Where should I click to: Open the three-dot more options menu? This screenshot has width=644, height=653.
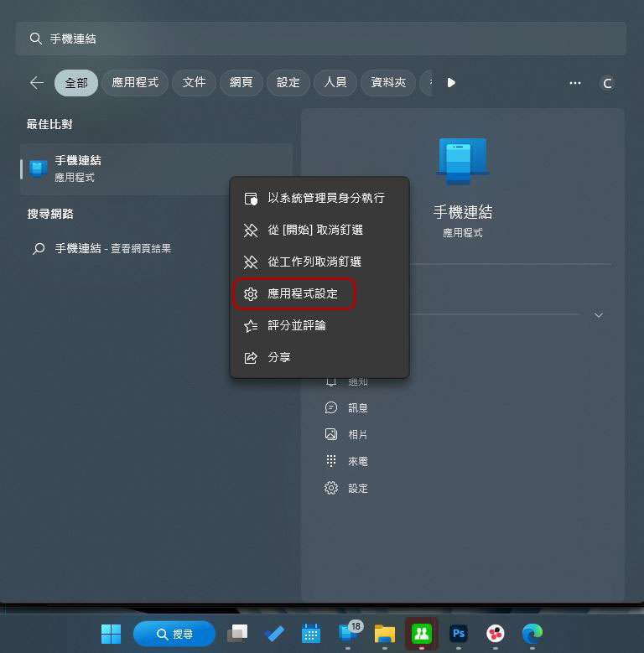pos(575,83)
